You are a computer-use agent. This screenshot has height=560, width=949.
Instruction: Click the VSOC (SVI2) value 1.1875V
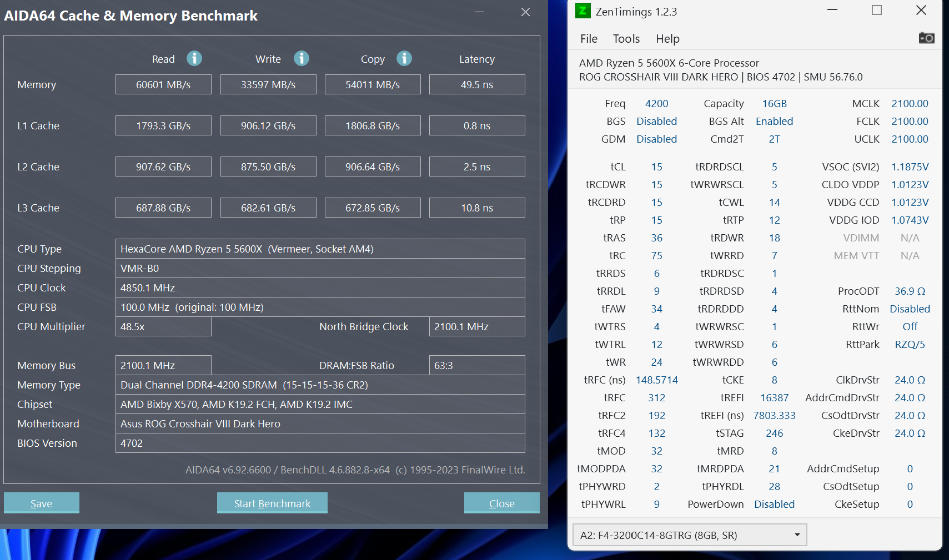[910, 167]
